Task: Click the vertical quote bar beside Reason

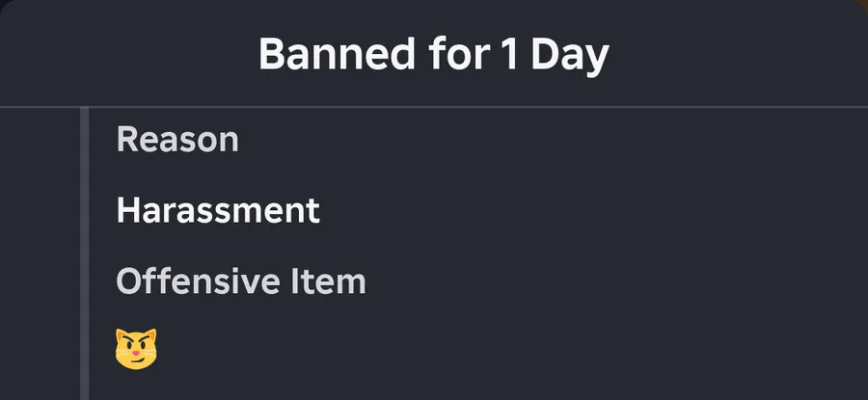Action: (84, 253)
